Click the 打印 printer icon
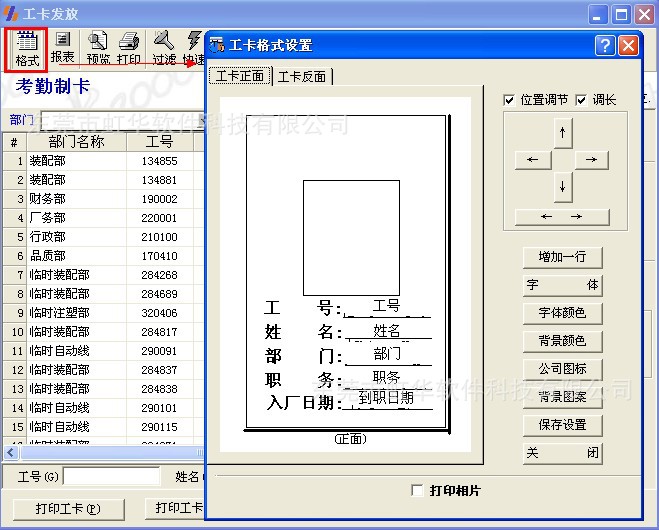Viewport: 659px width, 530px height. click(x=129, y=47)
